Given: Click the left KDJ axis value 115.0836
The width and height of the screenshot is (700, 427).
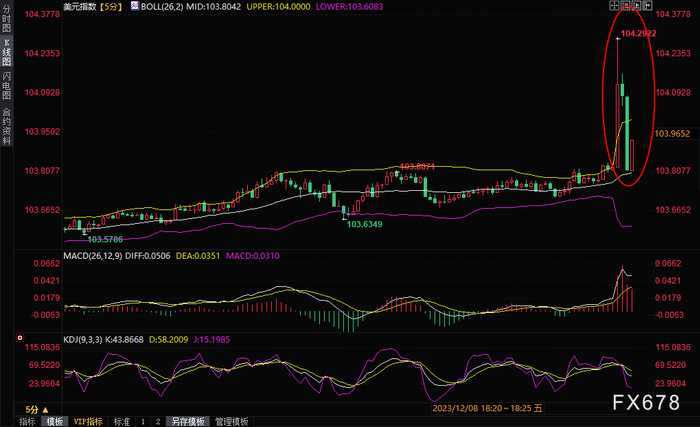Looking at the screenshot, I should (42, 347).
